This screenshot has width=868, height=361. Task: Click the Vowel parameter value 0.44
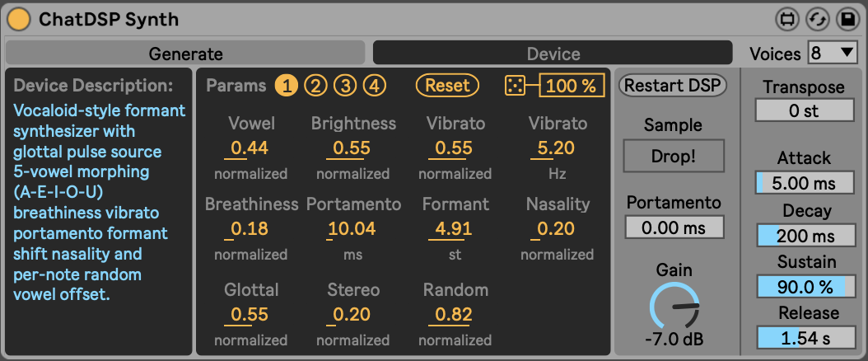pyautogui.click(x=250, y=148)
